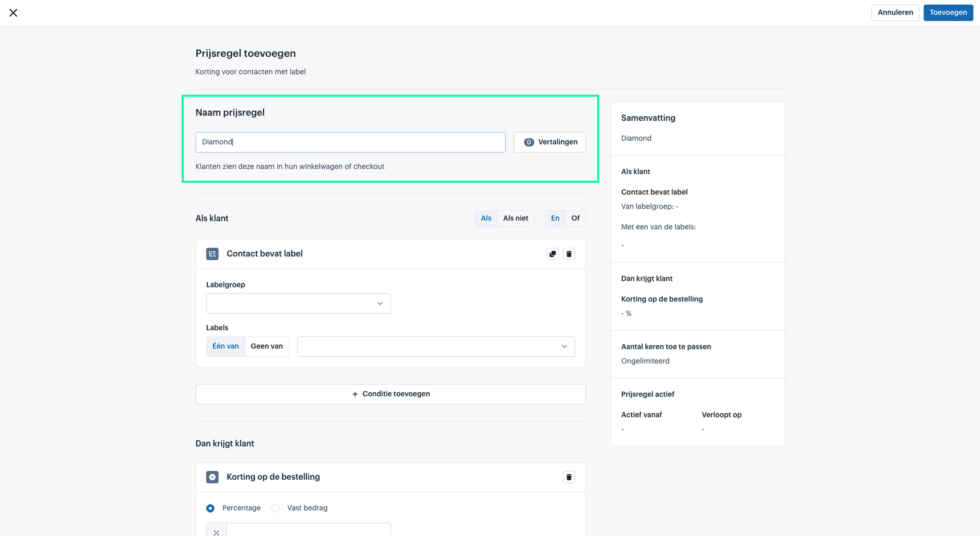Click the Klanten zien deze naam helper text

pyautogui.click(x=289, y=166)
